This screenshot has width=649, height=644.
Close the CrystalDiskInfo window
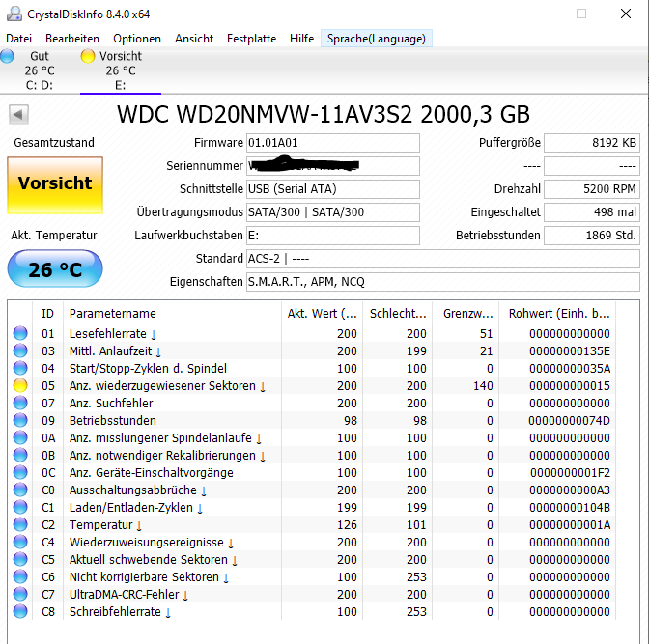[626, 14]
